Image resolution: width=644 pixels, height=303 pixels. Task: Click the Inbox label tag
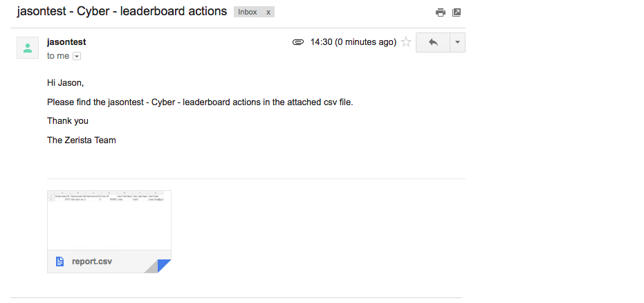(x=248, y=12)
